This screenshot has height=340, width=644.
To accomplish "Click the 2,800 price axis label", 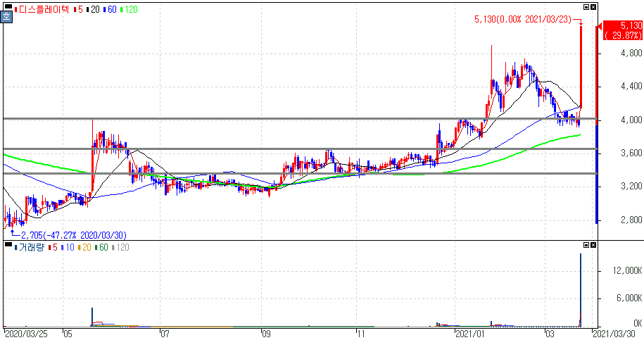I will (x=631, y=220).
